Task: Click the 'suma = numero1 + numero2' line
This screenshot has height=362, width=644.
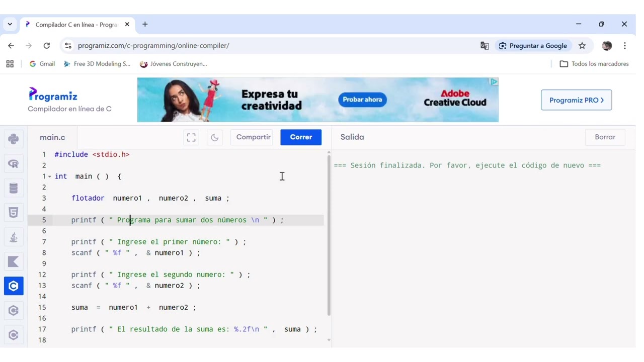Action: [x=133, y=307]
